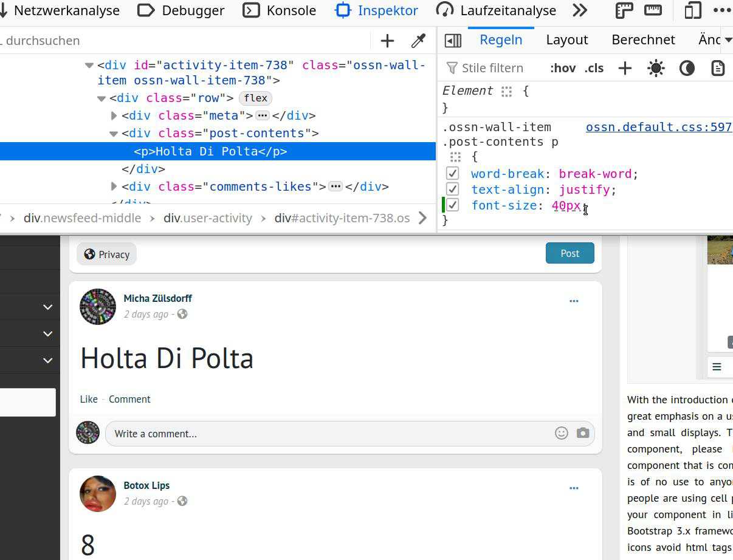Viewport: 733px width, 560px height.
Task: Toggle the sidebar panel split icon
Action: [453, 40]
